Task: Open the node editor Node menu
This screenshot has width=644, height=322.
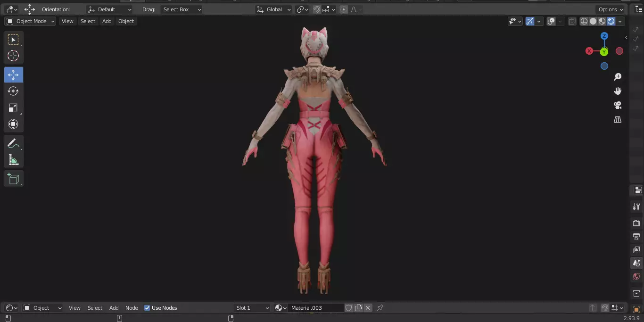Action: (132, 308)
